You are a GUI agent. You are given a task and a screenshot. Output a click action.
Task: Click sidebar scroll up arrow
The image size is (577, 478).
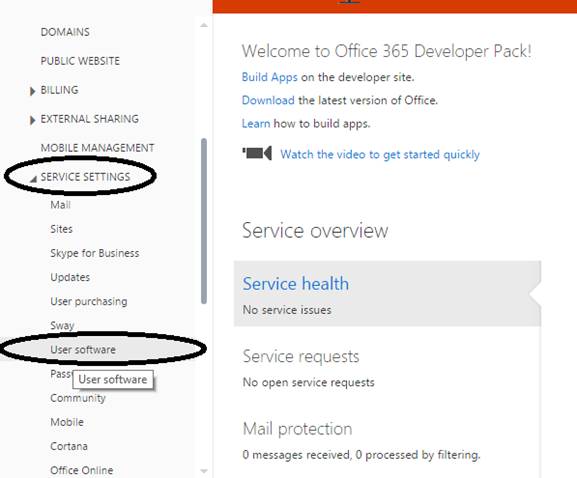[x=204, y=25]
